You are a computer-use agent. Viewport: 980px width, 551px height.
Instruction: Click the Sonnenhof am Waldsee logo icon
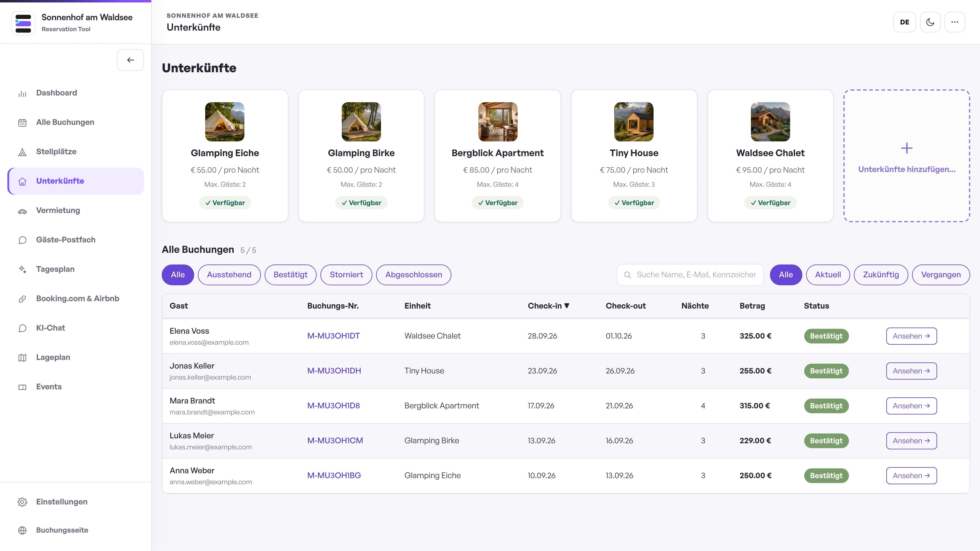tap(23, 23)
